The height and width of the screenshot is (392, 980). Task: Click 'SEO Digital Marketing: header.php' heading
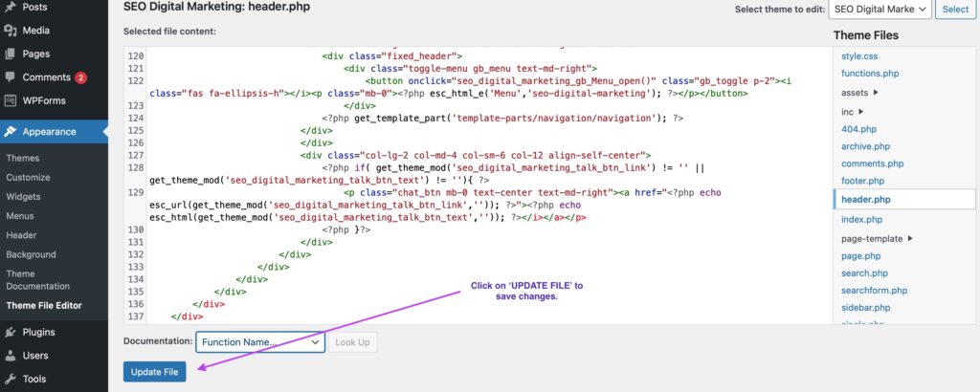(216, 8)
